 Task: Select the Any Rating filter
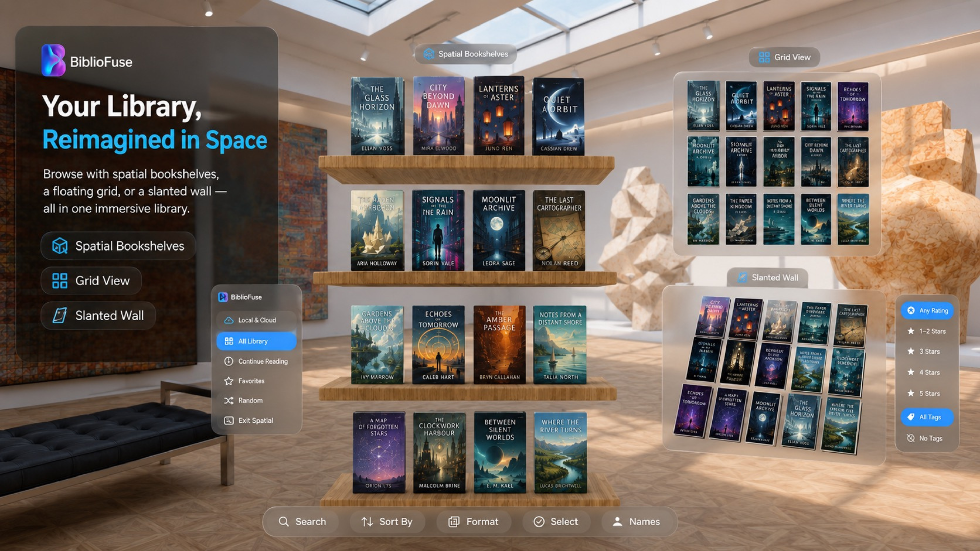927,311
